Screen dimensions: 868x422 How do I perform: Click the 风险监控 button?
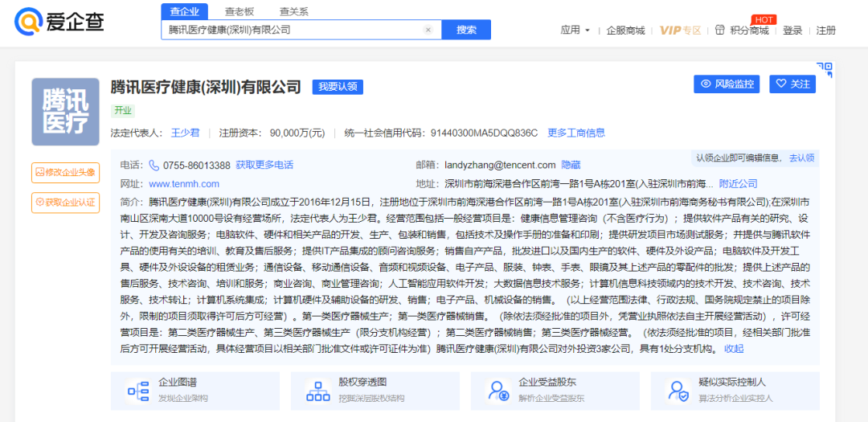tap(727, 84)
